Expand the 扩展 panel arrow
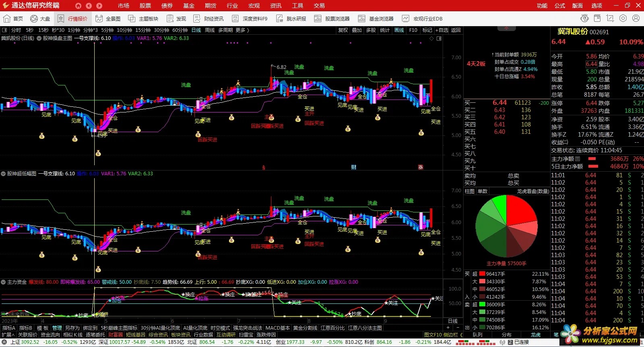 (8, 335)
